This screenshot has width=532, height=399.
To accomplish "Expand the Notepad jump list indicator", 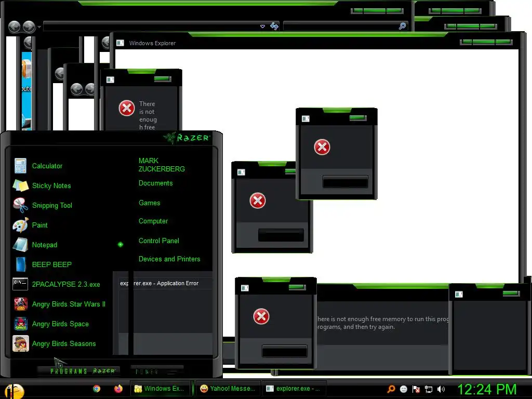I will click(121, 244).
